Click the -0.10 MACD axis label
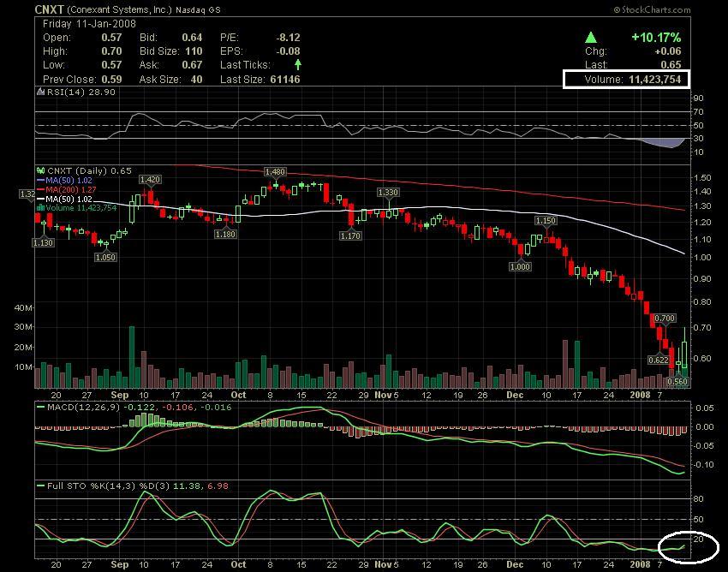Viewport: 728px width, 572px height. pyautogui.click(x=703, y=465)
